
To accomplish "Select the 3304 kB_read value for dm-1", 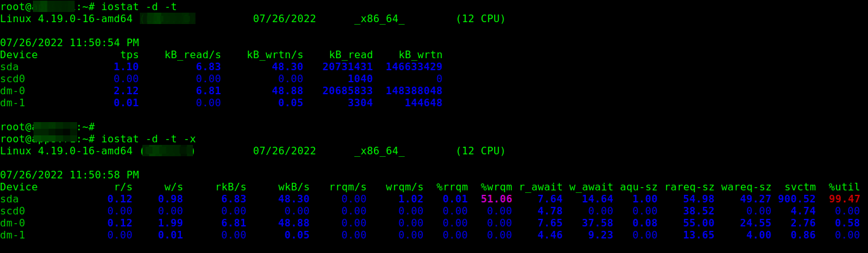I will tap(360, 103).
